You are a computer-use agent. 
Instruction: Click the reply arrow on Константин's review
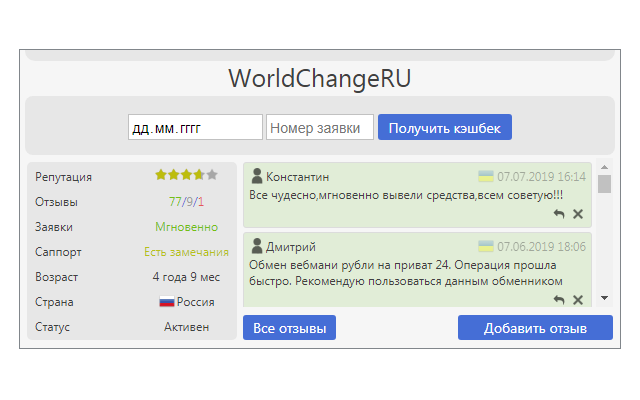tap(559, 214)
